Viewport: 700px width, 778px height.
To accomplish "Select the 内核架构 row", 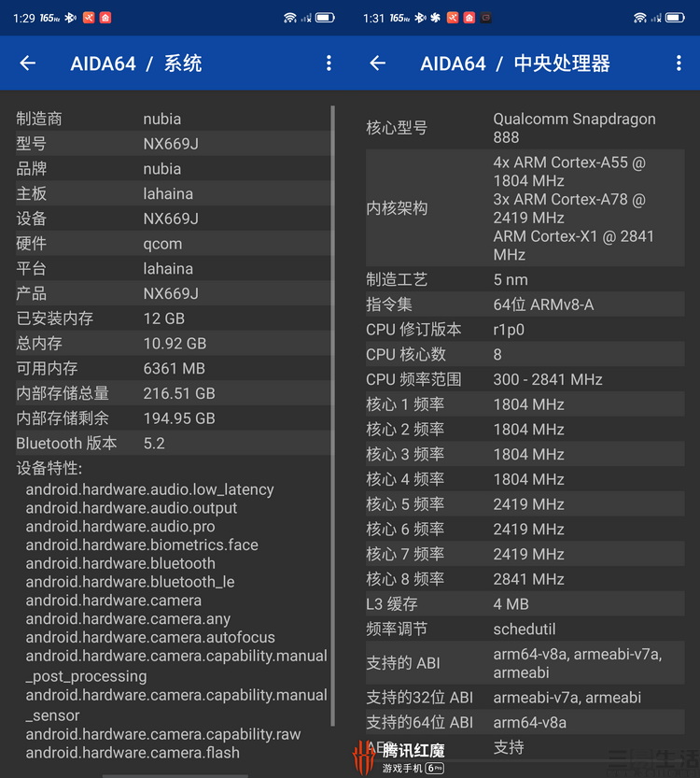I will pos(525,208).
